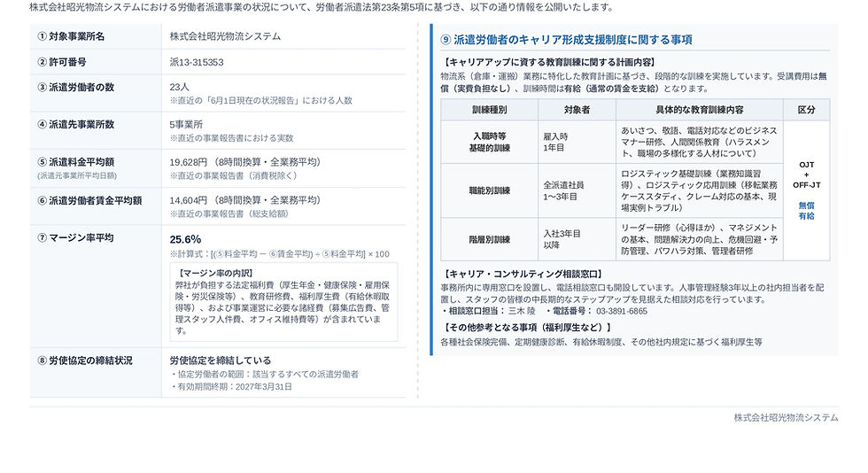Click the note '※直近の事業報告書（消費税除く）'
Image resolution: width=868 pixels, height=473 pixels.
[236, 175]
